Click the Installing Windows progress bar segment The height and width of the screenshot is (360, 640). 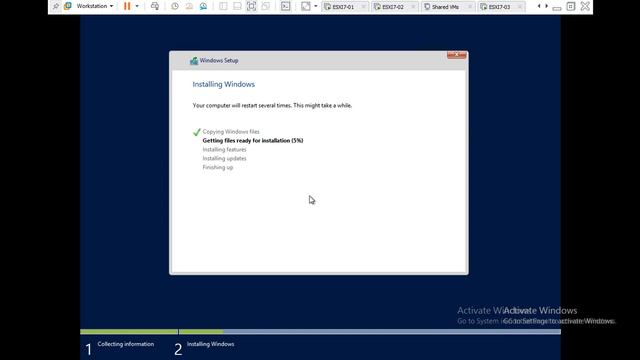point(370,332)
